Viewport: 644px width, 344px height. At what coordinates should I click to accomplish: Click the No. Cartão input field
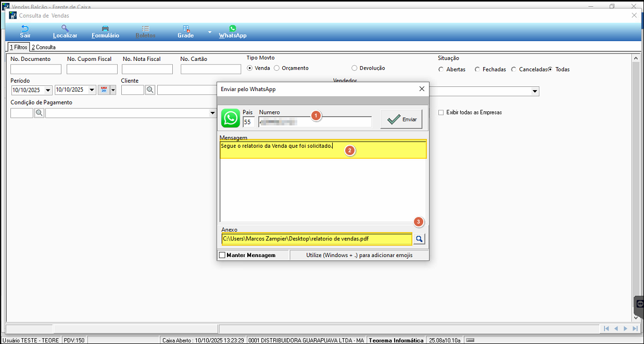[211, 69]
